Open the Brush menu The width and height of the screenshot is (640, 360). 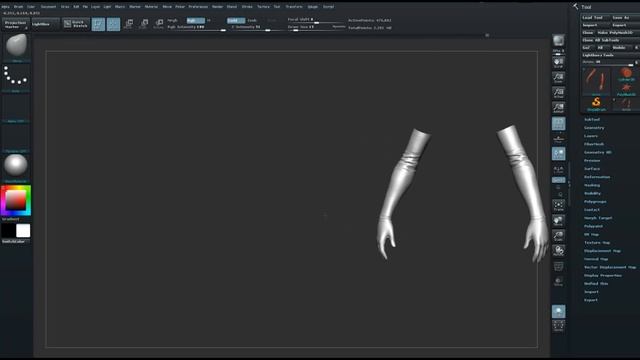19,7
